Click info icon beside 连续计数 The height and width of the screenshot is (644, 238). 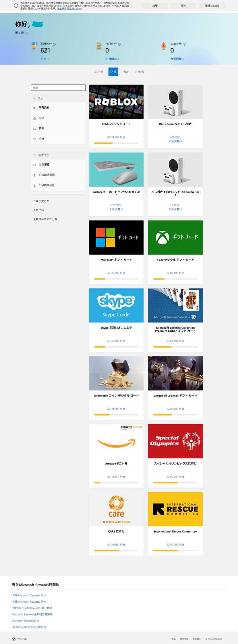[x=184, y=44]
